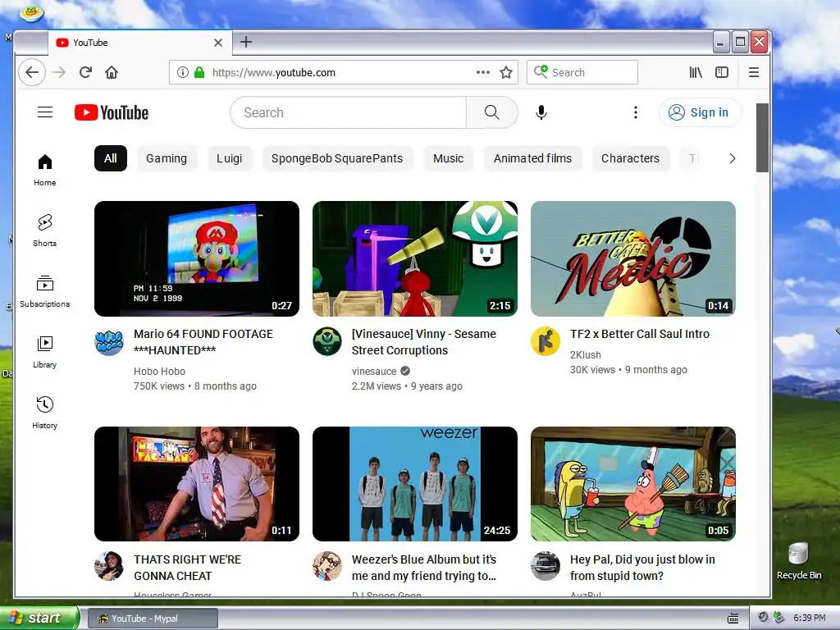This screenshot has width=840, height=630.
Task: Click YouTube - Mypal taskbar button
Action: tap(153, 619)
